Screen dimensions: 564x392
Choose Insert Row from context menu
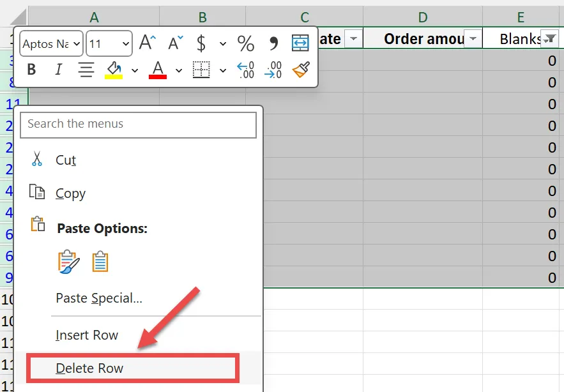[87, 335]
